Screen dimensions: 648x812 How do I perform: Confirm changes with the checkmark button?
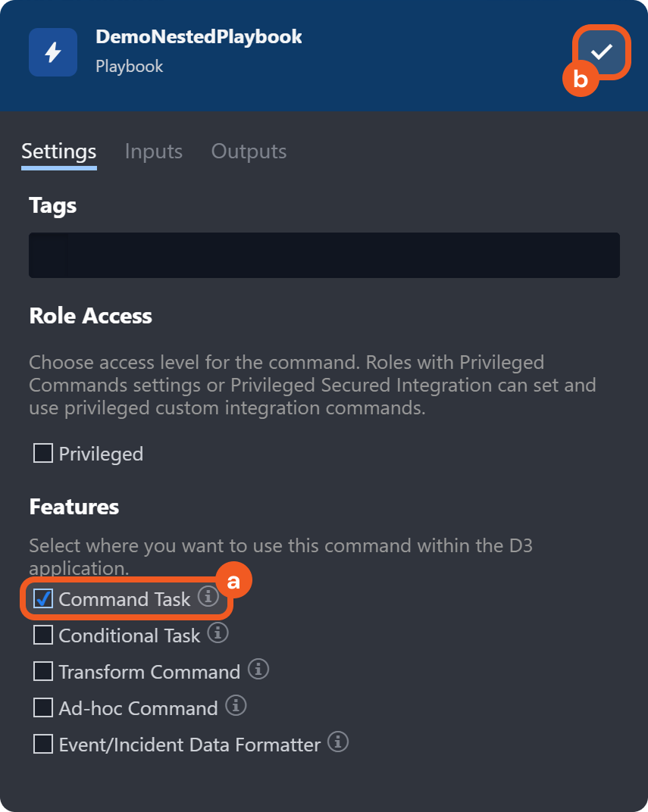coord(602,52)
